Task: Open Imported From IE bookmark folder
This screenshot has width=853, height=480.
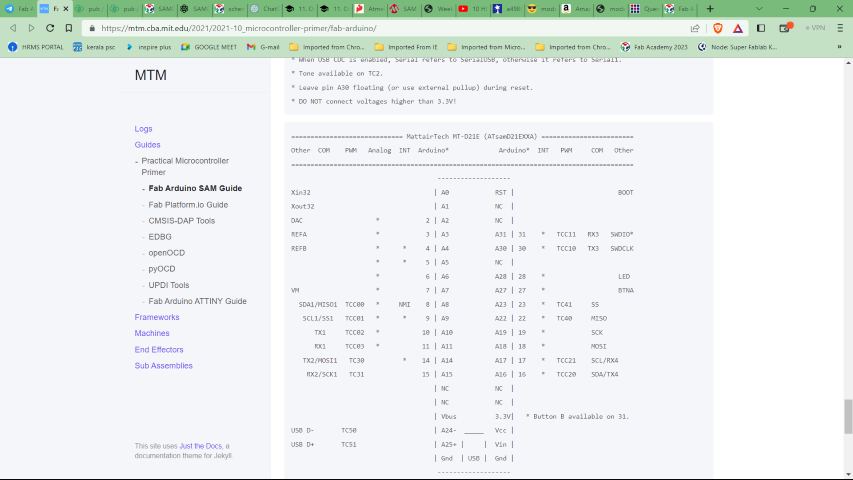Action: [406, 47]
